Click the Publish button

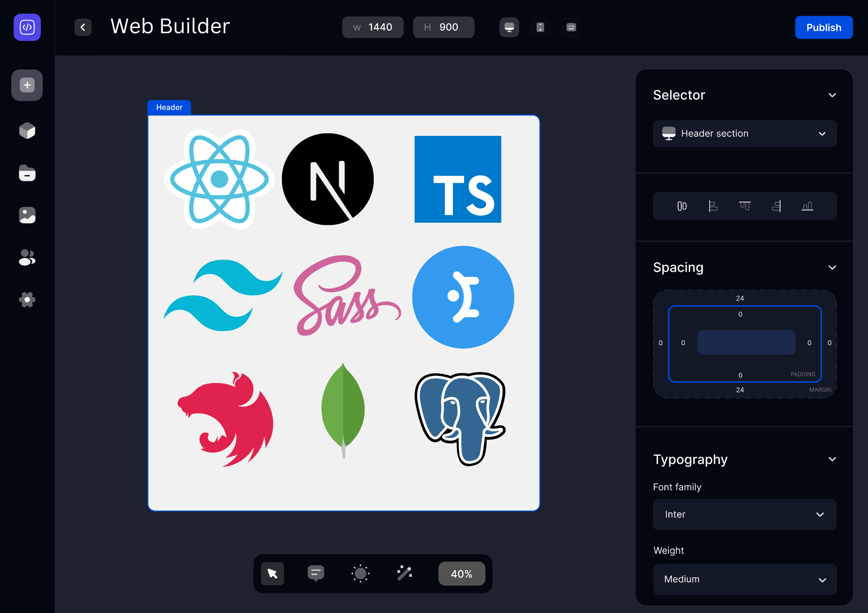pyautogui.click(x=824, y=28)
